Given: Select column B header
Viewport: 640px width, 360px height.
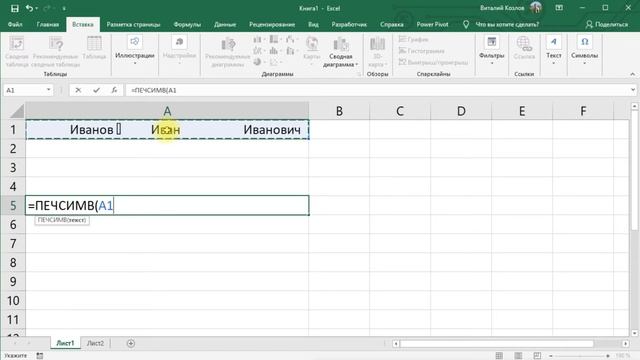Looking at the screenshot, I should click(x=339, y=111).
